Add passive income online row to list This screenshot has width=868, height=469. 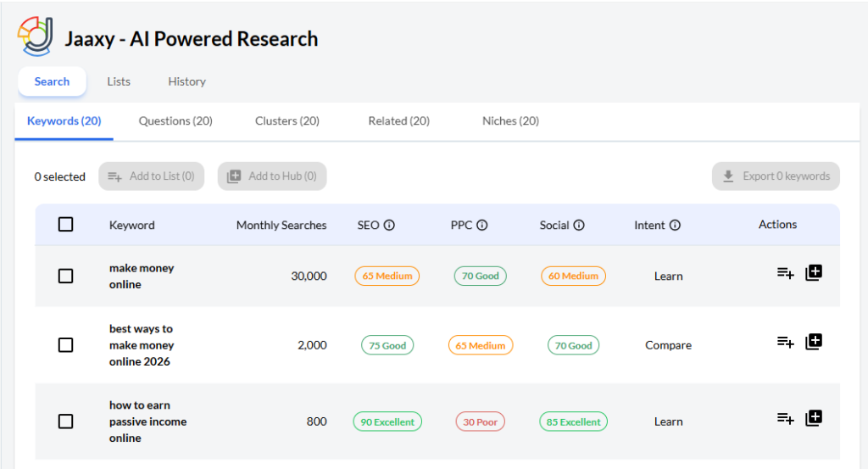click(786, 419)
